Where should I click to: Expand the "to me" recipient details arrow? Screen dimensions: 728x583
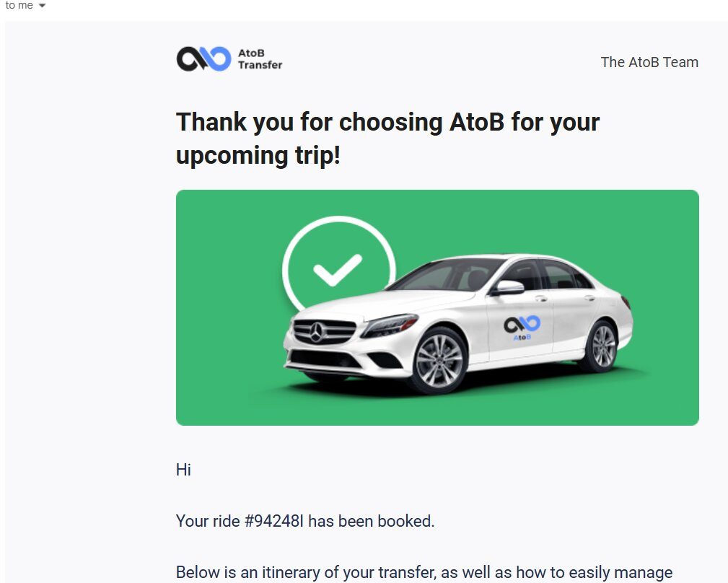click(42, 6)
